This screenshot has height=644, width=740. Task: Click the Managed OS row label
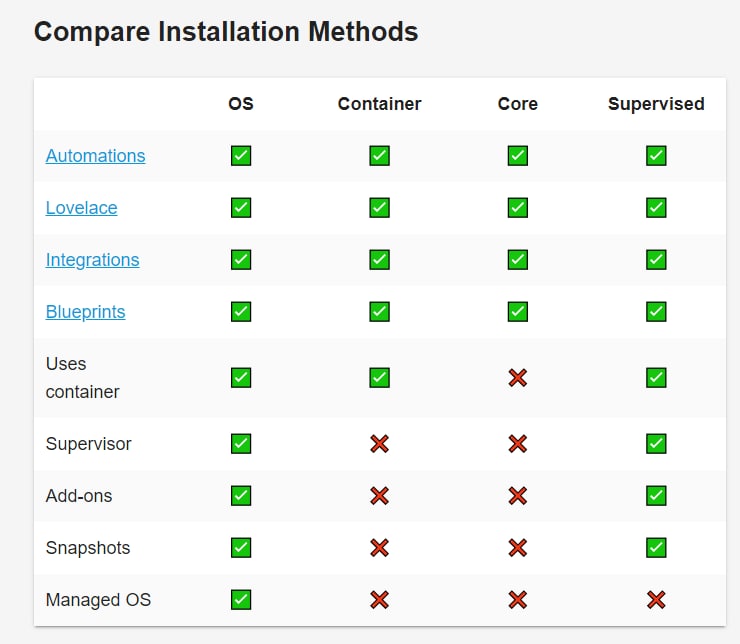98,600
